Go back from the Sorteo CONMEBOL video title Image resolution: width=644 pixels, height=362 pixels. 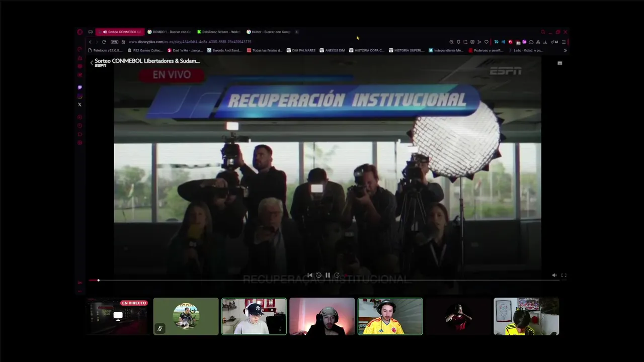pyautogui.click(x=92, y=63)
